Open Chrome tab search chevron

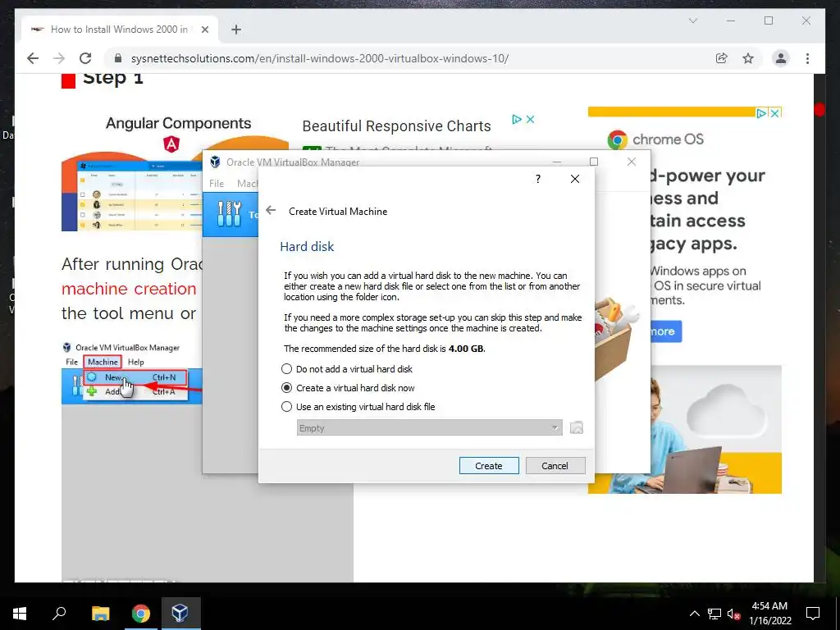coord(692,21)
